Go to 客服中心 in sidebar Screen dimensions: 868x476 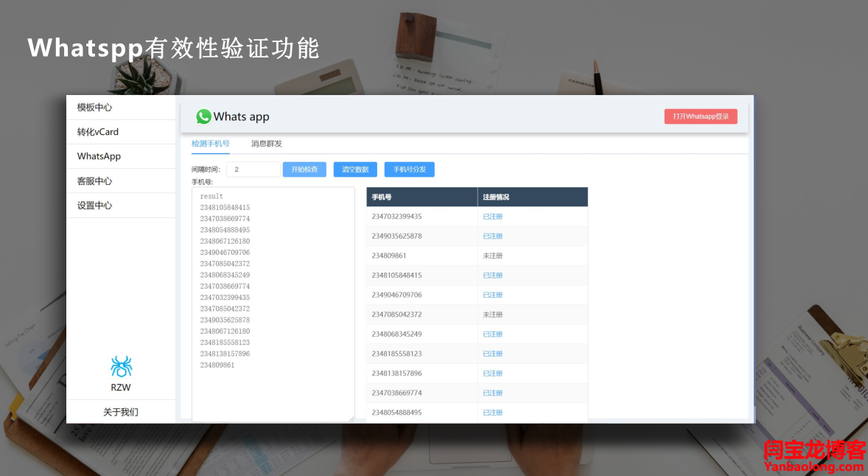[95, 181]
